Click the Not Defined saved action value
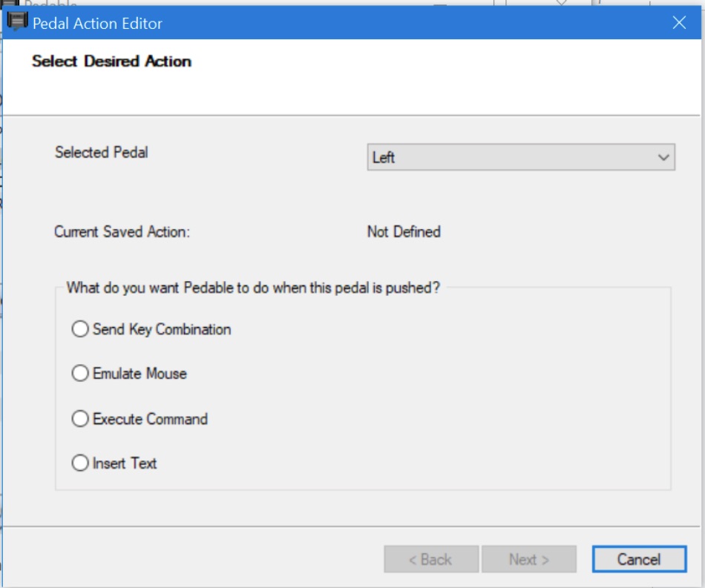 404,231
